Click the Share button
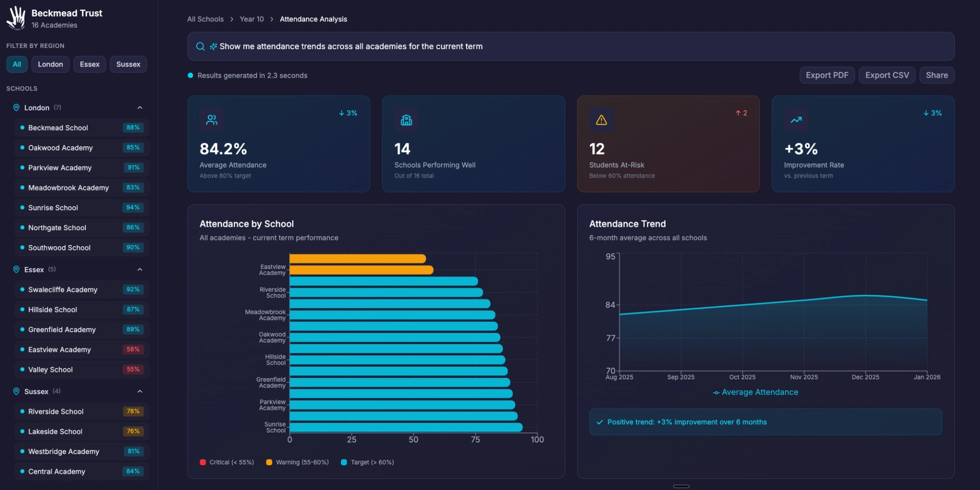 937,75
